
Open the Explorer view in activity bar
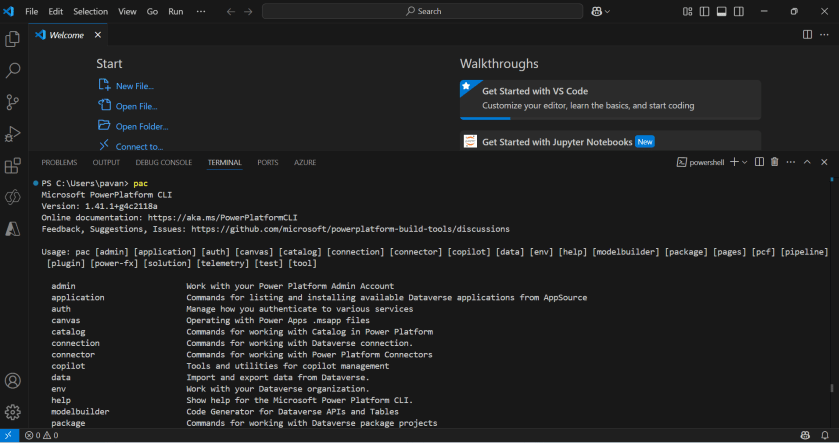pyautogui.click(x=13, y=40)
